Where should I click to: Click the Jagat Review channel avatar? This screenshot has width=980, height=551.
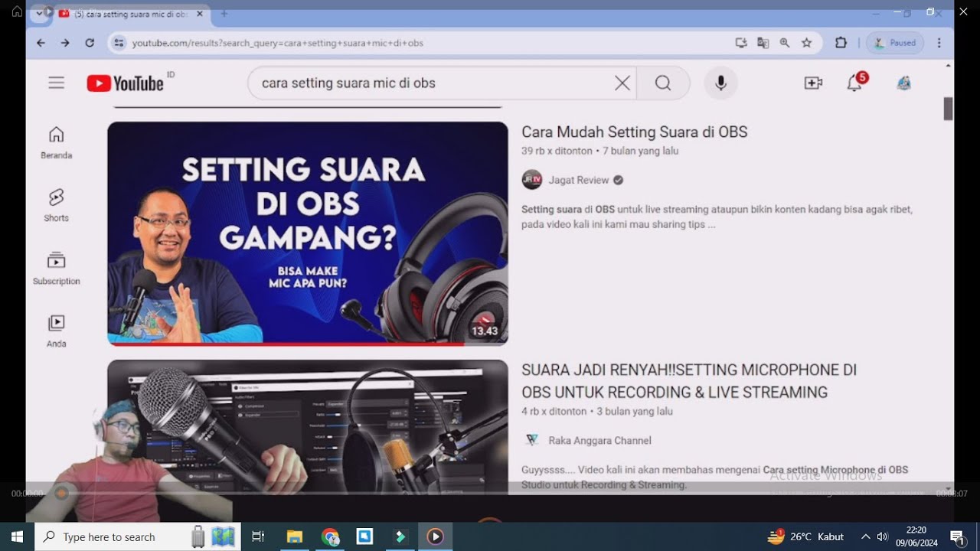pyautogui.click(x=531, y=180)
